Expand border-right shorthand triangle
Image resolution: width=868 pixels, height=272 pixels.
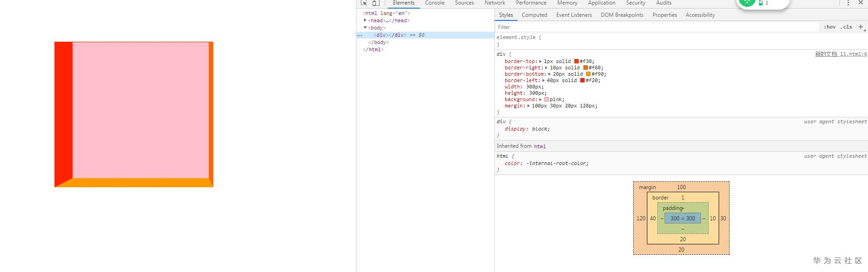(x=546, y=68)
